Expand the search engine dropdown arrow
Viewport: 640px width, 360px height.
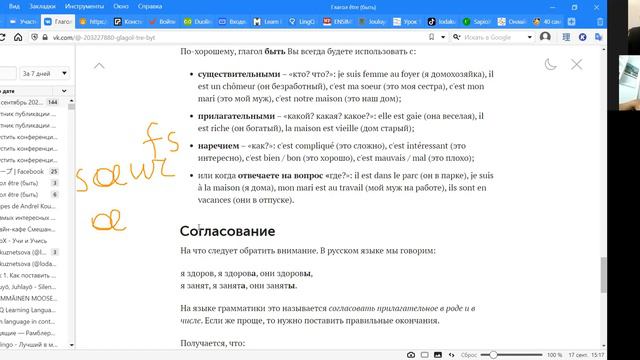[530, 37]
